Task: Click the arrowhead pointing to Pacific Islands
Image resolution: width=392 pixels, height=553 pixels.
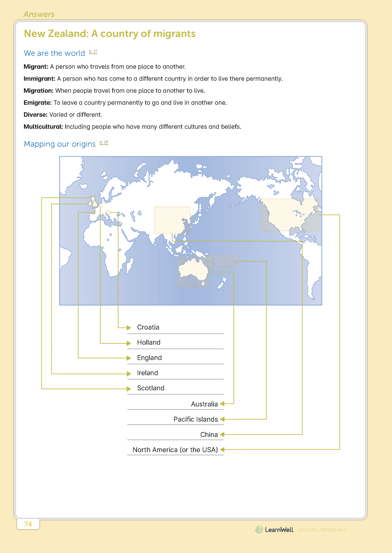Action: point(222,419)
